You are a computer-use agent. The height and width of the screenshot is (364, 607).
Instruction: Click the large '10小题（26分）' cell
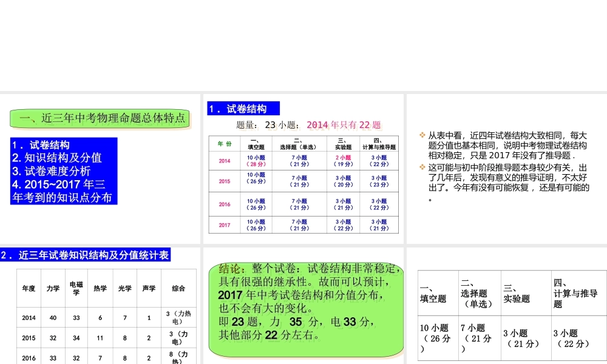click(438, 338)
